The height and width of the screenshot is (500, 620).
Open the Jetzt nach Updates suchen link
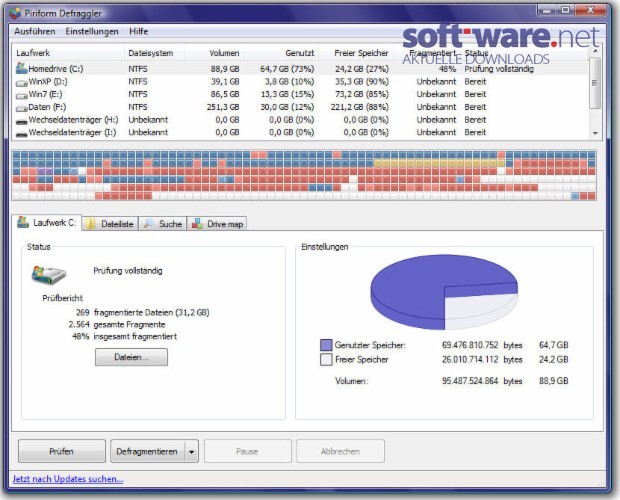click(x=68, y=479)
